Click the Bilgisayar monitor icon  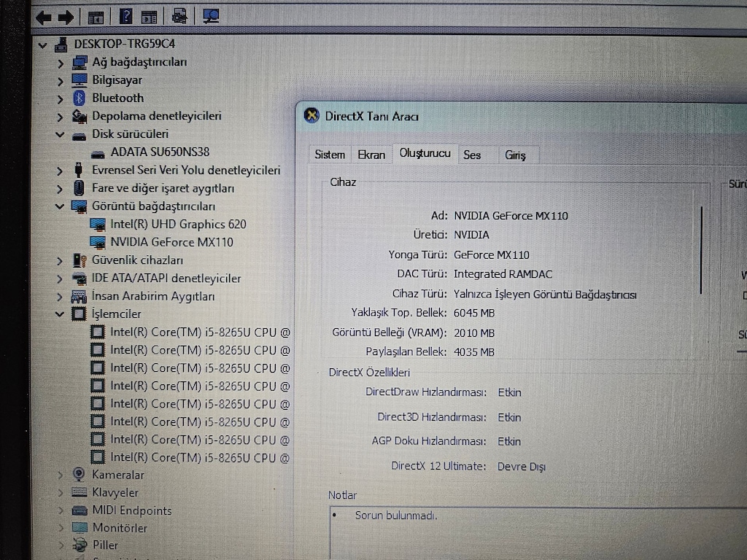[79, 80]
